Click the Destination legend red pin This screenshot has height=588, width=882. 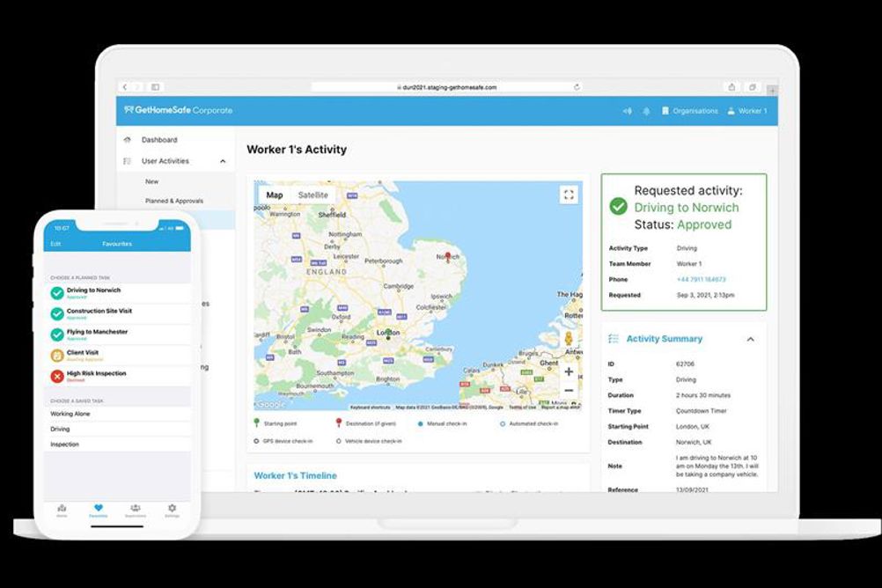(x=339, y=423)
